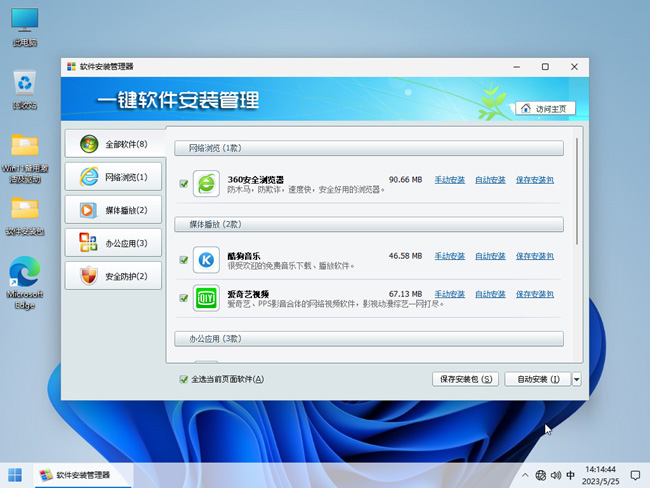Click 手动安装 link for 爱奇艺视频
Screen dimensions: 650x488
449,294
